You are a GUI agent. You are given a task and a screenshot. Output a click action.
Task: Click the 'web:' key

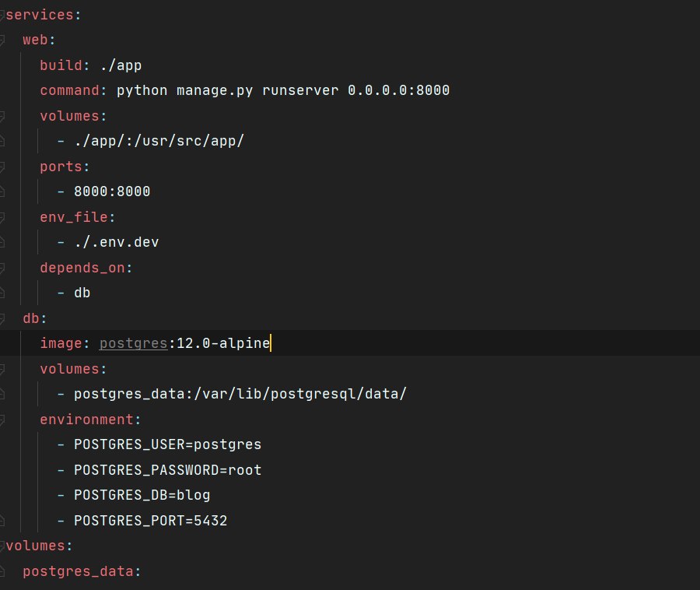tap(39, 40)
